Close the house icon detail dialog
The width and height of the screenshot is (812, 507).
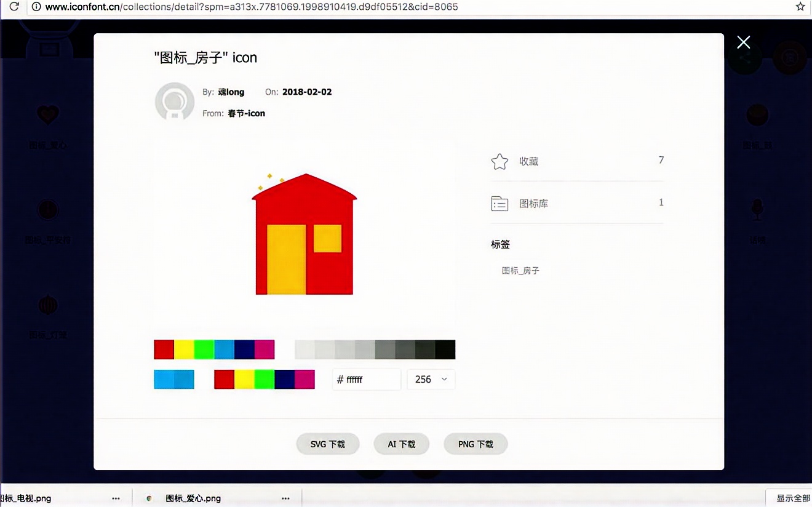click(x=744, y=42)
